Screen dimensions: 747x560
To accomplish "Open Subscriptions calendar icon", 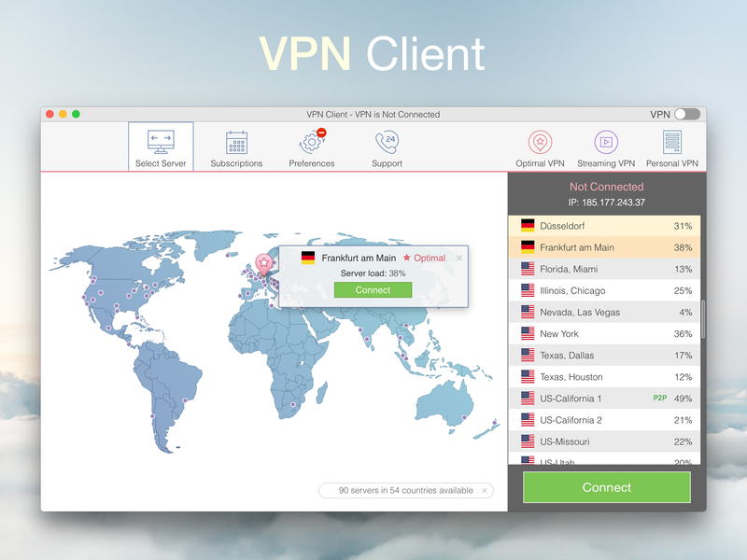I will coord(236,142).
